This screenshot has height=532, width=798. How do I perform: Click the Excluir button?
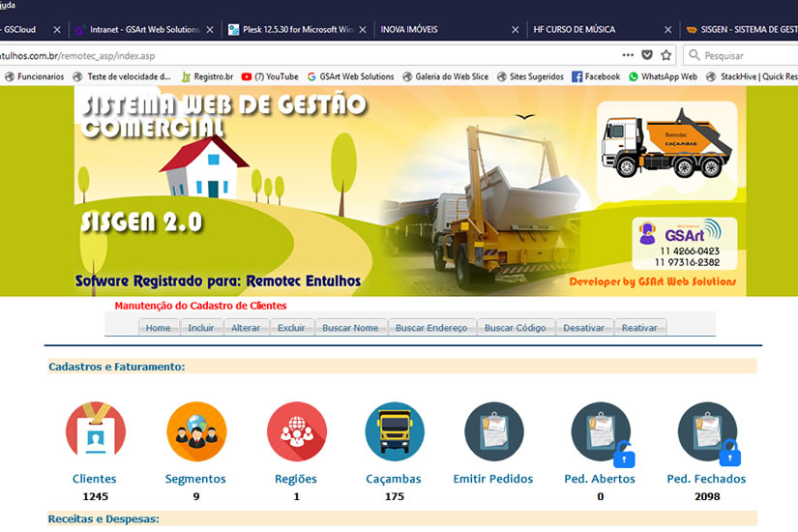pyautogui.click(x=291, y=328)
